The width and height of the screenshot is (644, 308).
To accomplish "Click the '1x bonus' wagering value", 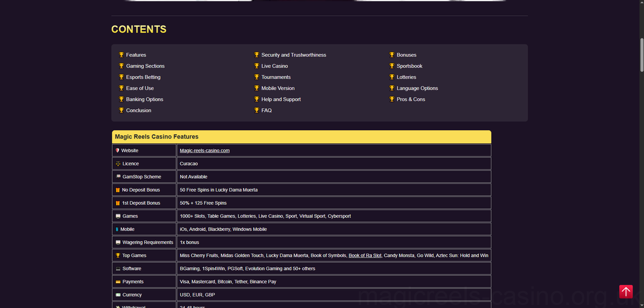I will click(190, 242).
